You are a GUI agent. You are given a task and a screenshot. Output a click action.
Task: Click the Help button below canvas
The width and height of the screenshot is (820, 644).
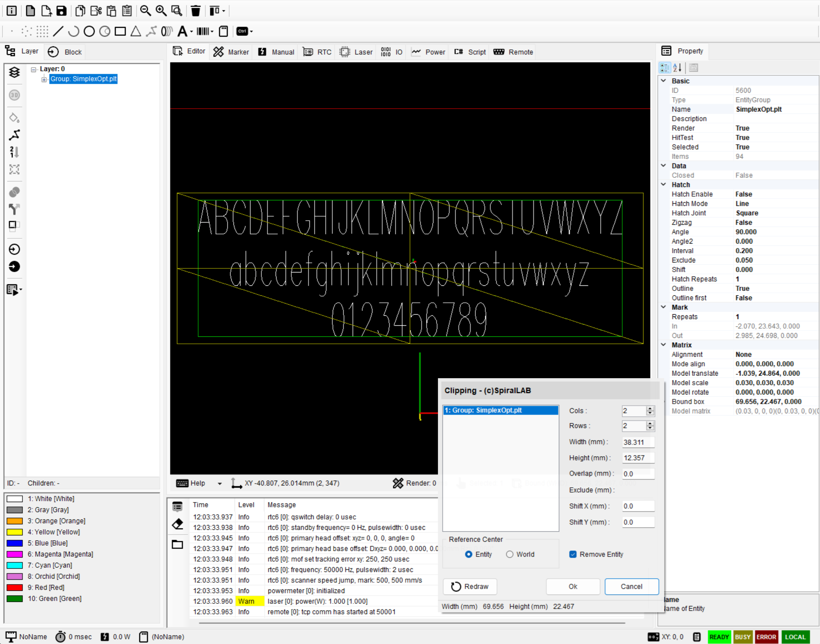tap(191, 484)
